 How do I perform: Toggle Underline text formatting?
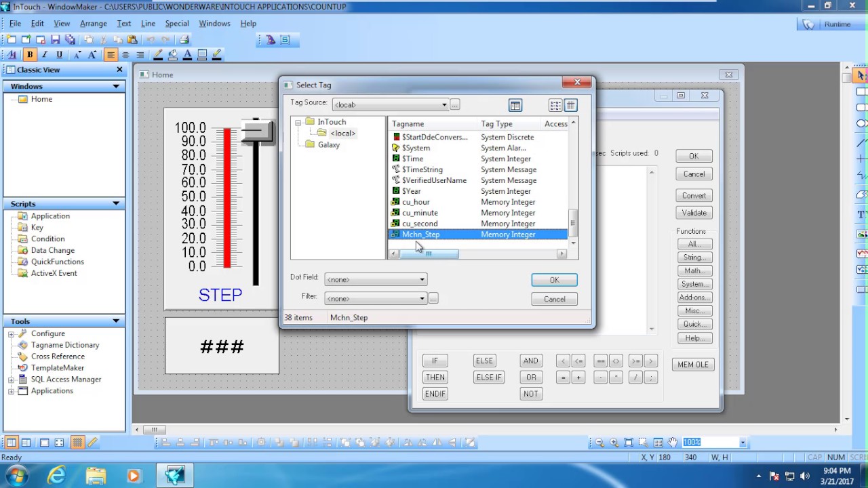coord(59,55)
